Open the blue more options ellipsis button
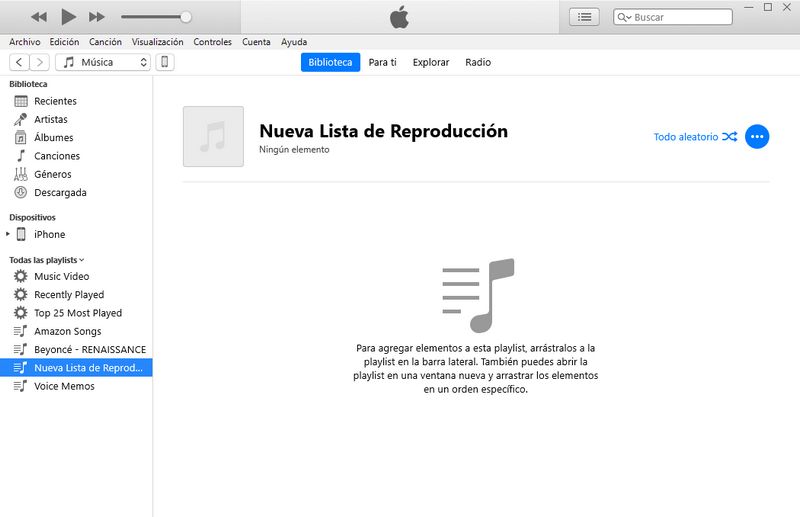The width and height of the screenshot is (800, 517). click(757, 137)
